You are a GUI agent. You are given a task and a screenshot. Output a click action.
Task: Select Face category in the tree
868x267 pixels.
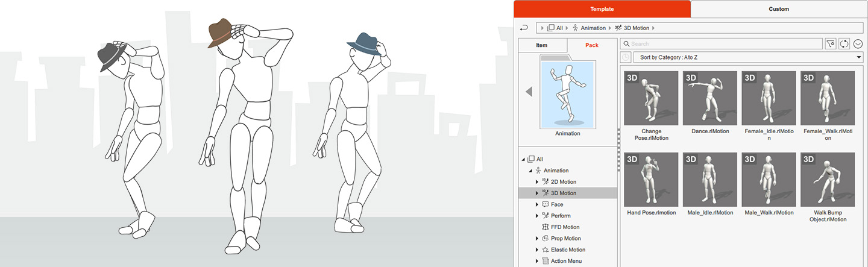click(556, 204)
